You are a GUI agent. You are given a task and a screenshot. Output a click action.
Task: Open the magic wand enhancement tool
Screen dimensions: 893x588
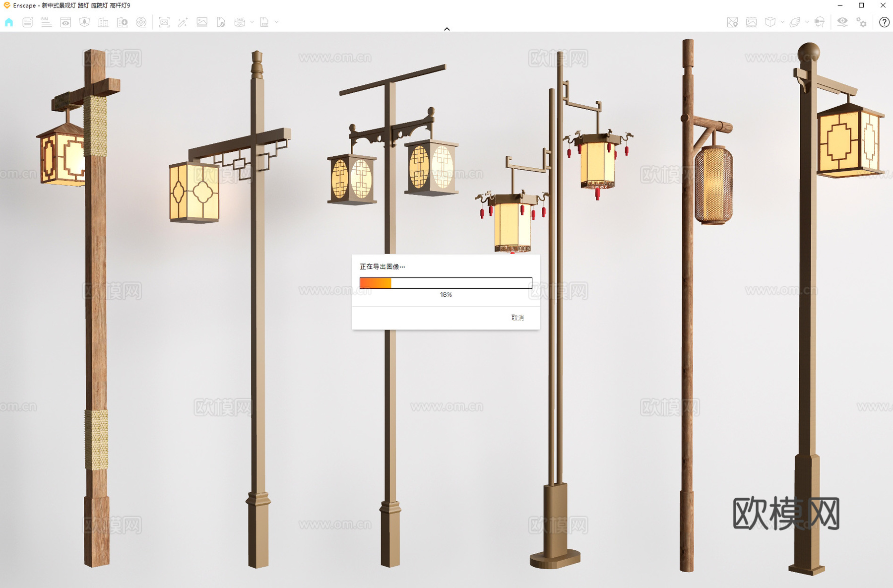tap(183, 22)
